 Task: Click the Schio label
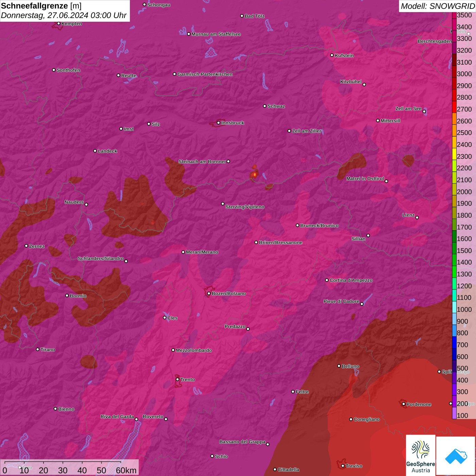point(221,456)
